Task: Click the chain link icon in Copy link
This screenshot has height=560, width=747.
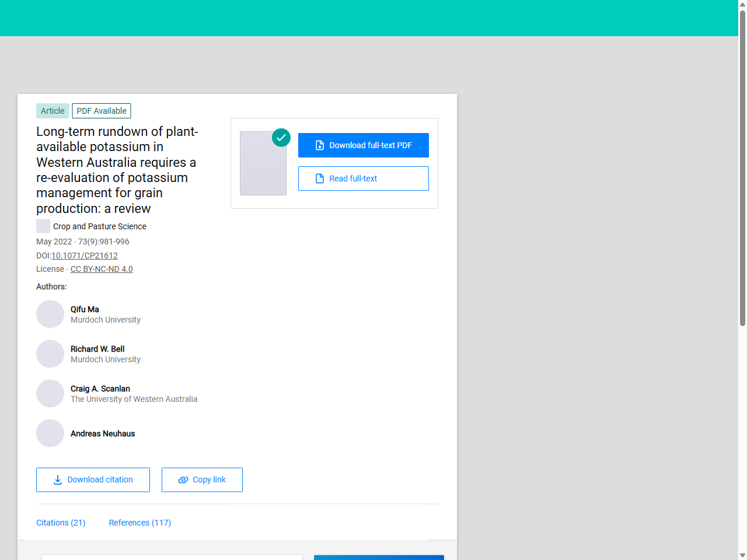Action: click(183, 479)
